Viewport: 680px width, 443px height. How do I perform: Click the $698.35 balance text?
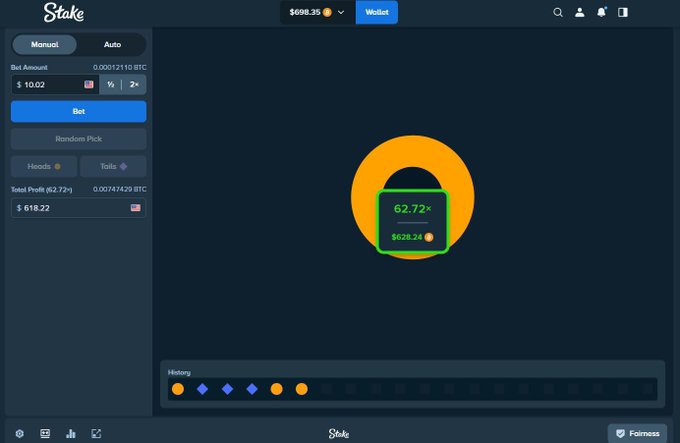point(305,13)
